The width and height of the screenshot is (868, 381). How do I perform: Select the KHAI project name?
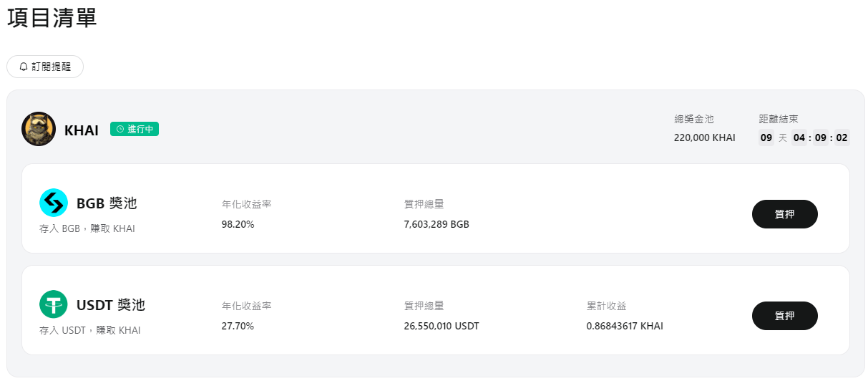tap(82, 130)
